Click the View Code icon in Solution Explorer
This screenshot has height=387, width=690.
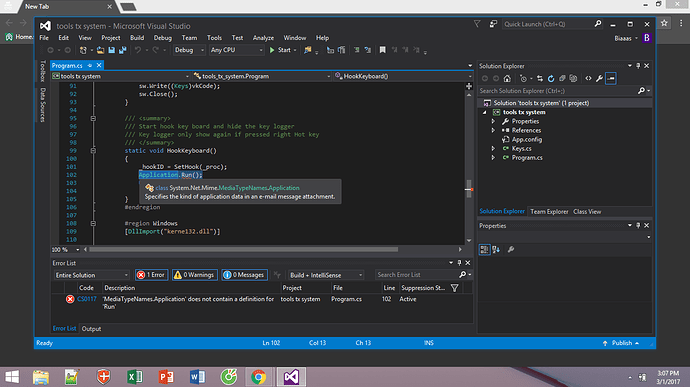tap(588, 78)
